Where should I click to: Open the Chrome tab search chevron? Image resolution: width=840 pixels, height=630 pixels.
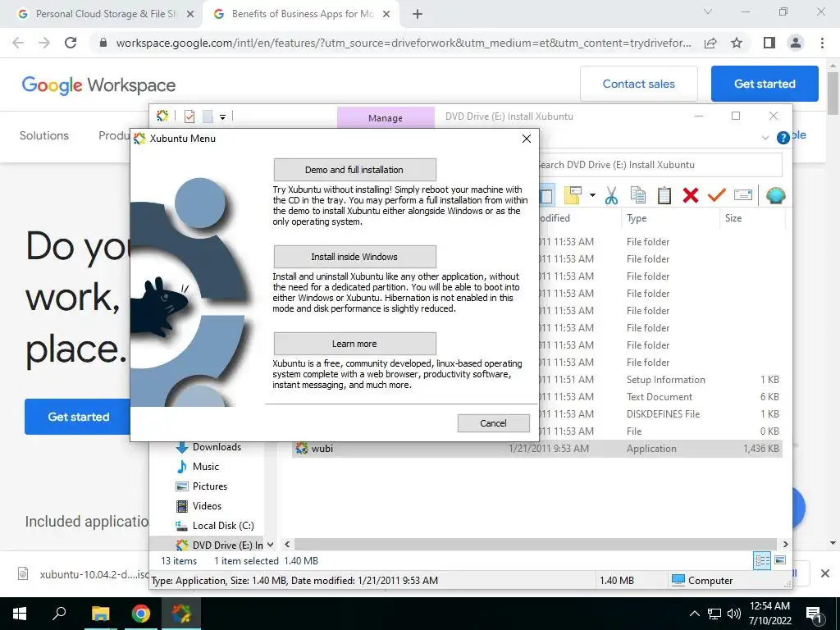(708, 11)
